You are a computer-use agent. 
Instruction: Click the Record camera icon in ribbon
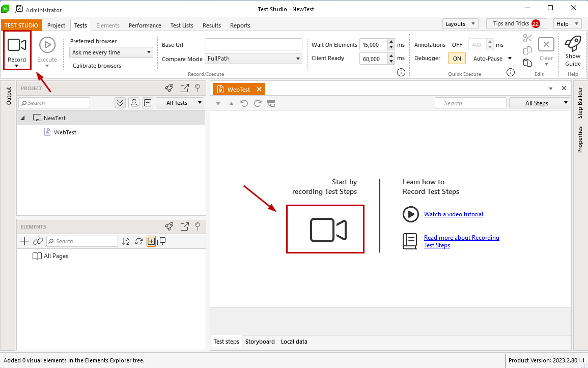(17, 45)
